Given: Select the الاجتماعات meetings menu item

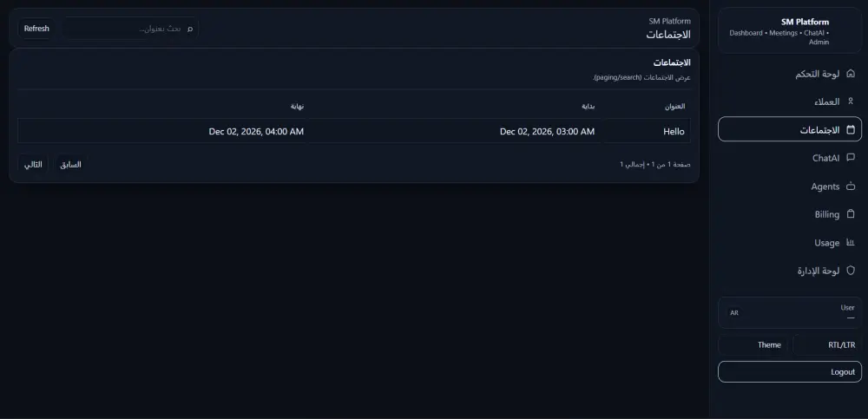Looking at the screenshot, I should click(790, 129).
